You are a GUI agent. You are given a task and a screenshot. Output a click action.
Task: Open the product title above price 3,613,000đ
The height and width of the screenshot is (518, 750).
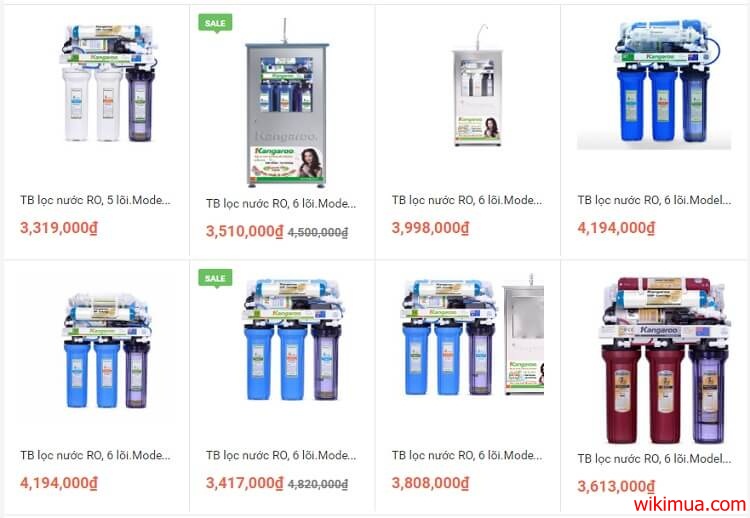[654, 459]
